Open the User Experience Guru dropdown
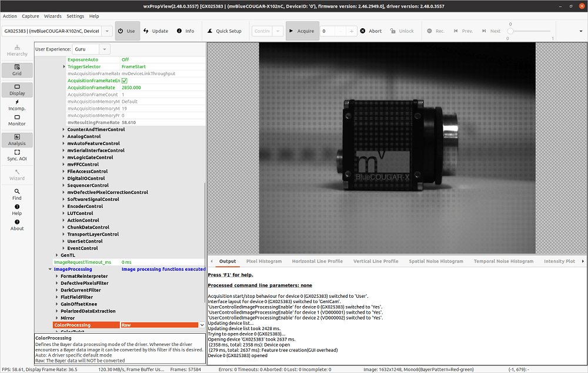The height and width of the screenshot is (373, 588). coord(104,49)
